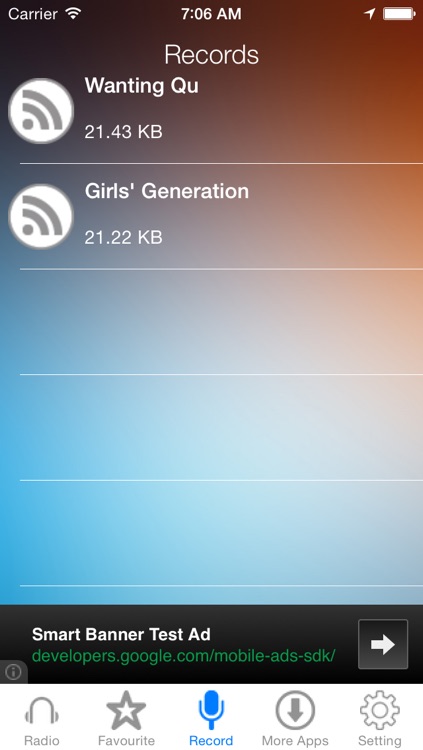Tap the location services arrow icon
423x750 pixels.
point(369,14)
